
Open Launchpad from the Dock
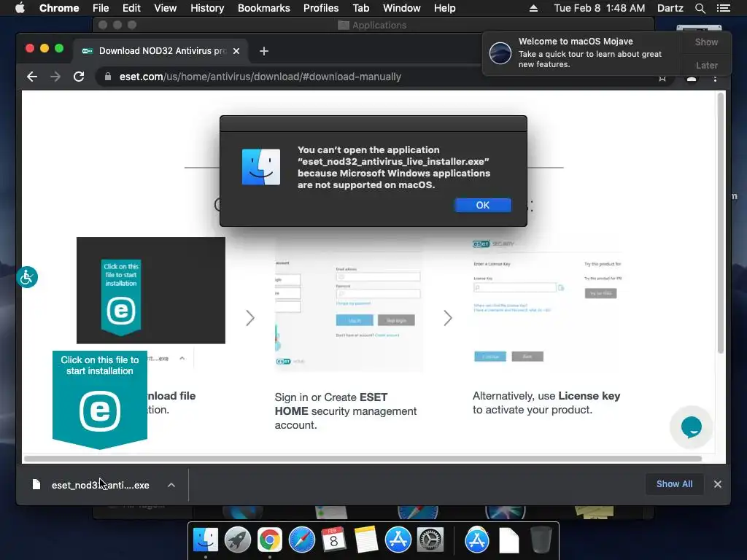[x=238, y=540]
